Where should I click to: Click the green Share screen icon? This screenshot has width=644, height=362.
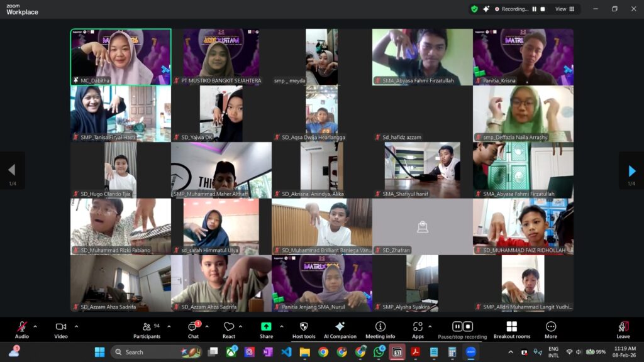(x=266, y=327)
